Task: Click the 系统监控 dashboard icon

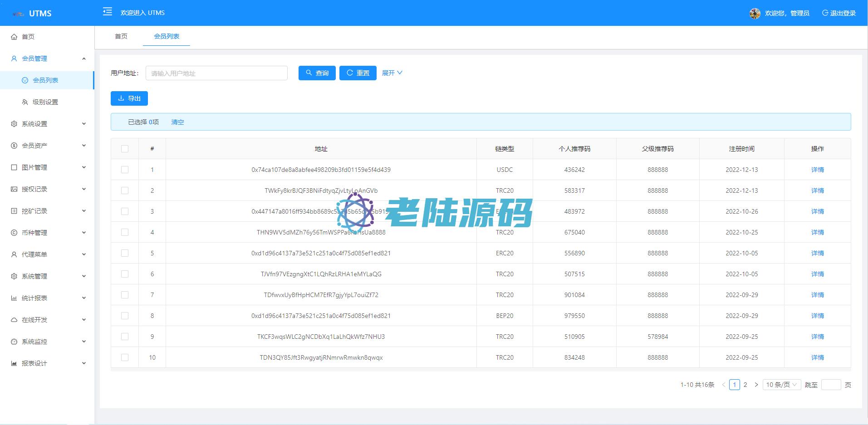Action: (14, 342)
